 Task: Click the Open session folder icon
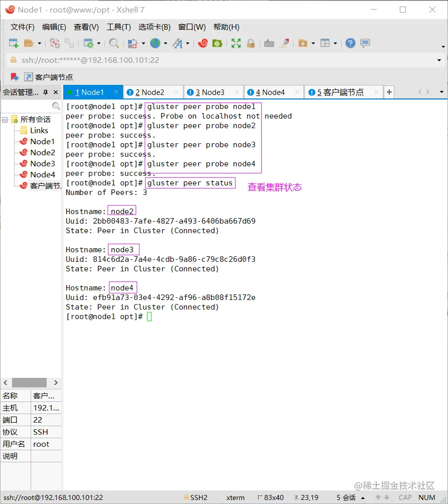pos(29,43)
